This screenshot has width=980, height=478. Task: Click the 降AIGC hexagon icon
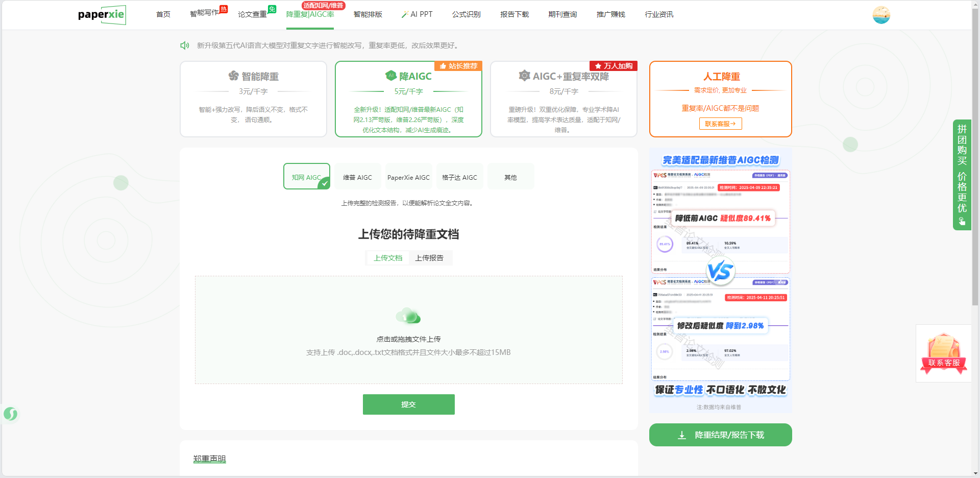391,76
